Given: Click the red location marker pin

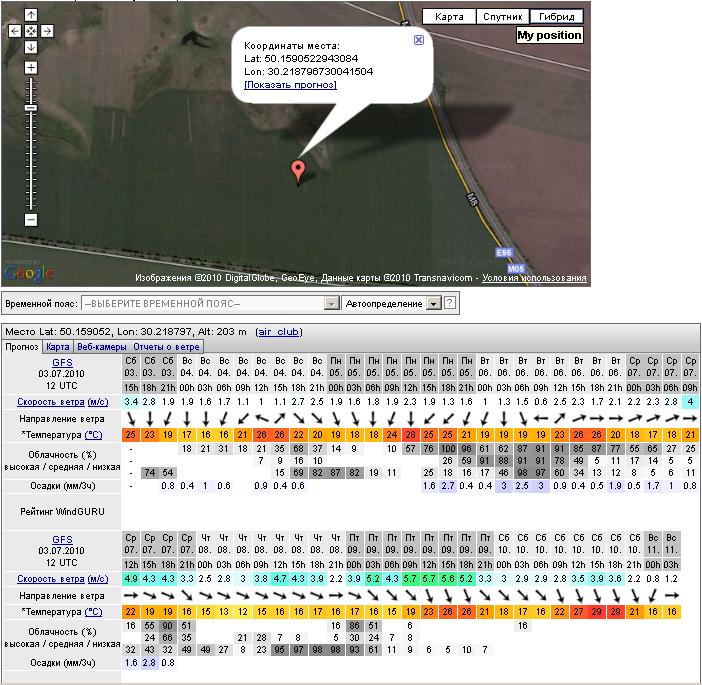Looking at the screenshot, I should pos(297,170).
